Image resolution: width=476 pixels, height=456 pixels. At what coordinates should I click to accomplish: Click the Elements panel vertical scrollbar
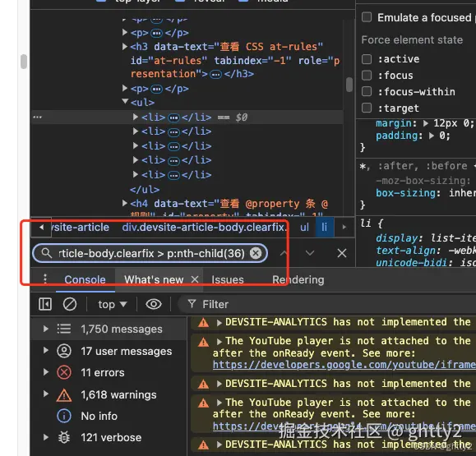click(349, 85)
